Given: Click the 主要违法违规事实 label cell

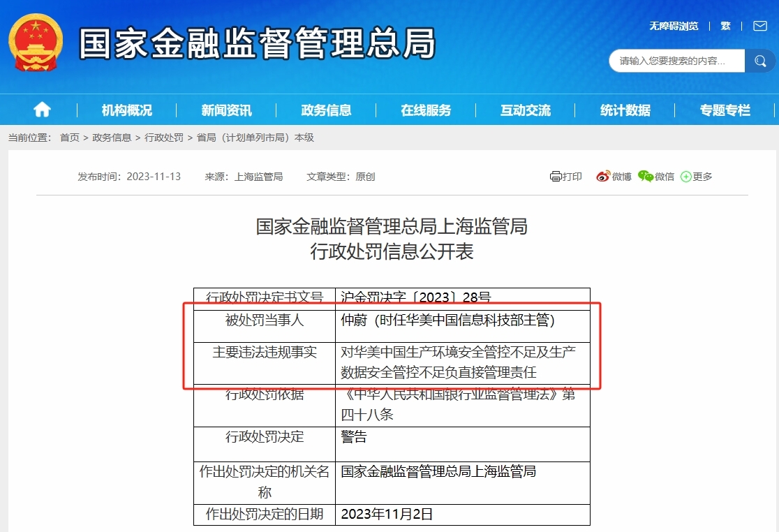Looking at the screenshot, I should pos(265,363).
